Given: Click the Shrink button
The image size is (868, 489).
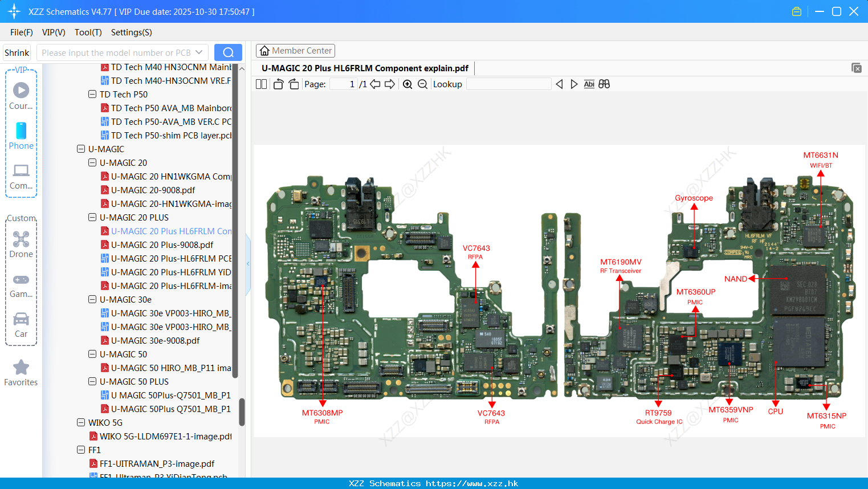Looking at the screenshot, I should [17, 52].
